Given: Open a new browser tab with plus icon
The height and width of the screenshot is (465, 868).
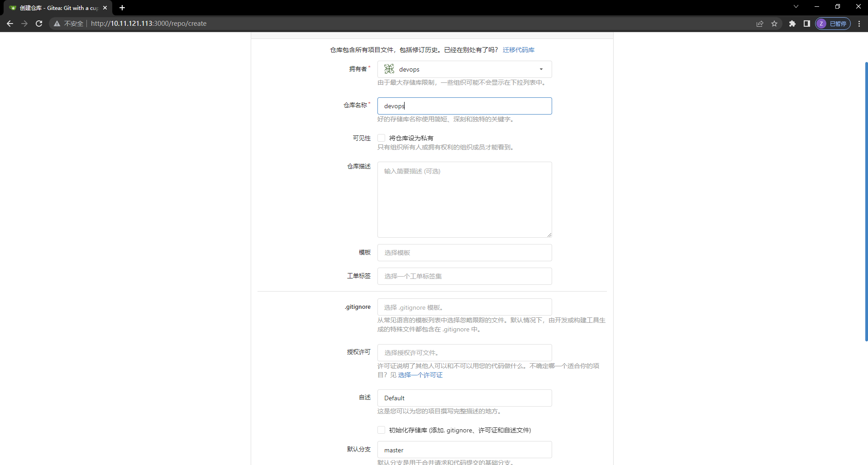Looking at the screenshot, I should click(x=122, y=8).
